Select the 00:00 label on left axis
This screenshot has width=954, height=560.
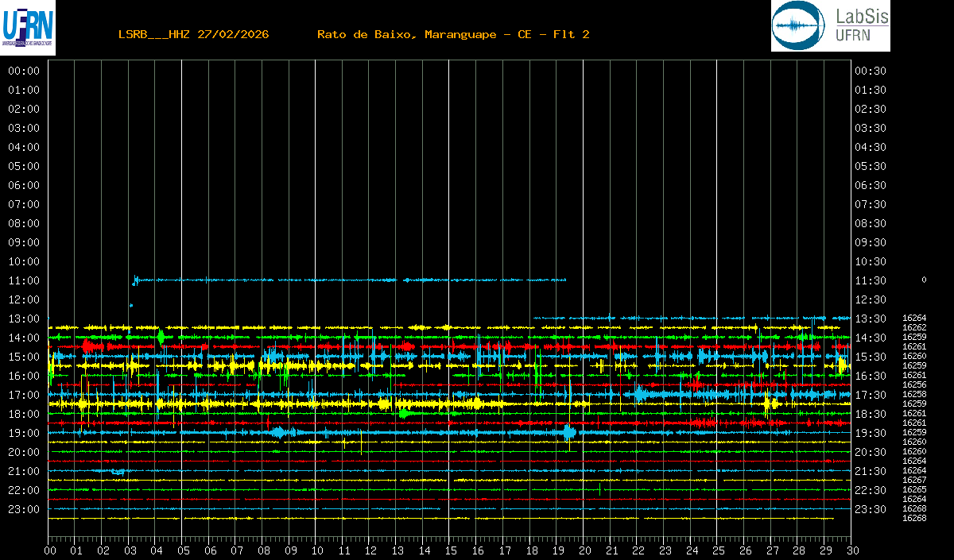coord(24,71)
